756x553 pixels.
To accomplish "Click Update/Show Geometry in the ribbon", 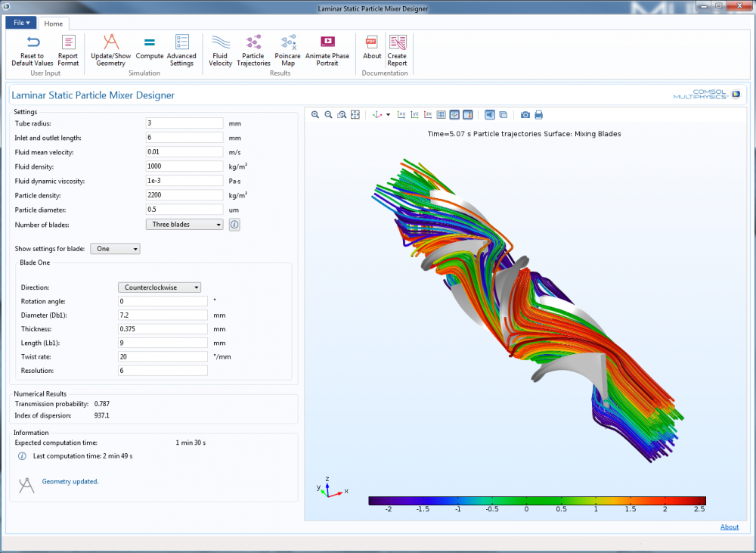I will [x=110, y=50].
